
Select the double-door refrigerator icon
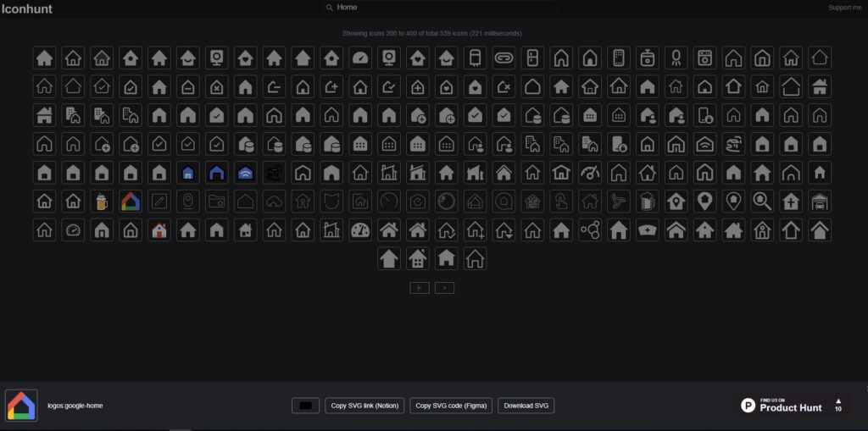click(532, 58)
